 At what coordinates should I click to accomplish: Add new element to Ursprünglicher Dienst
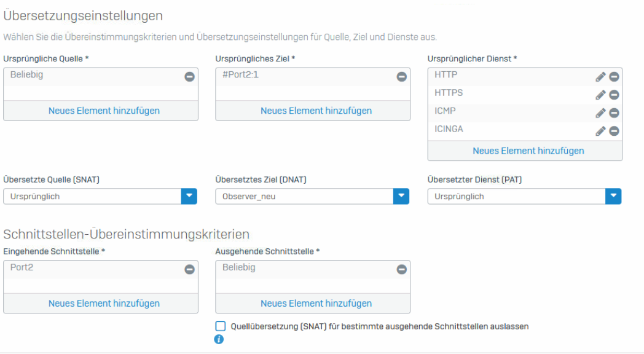(x=528, y=151)
